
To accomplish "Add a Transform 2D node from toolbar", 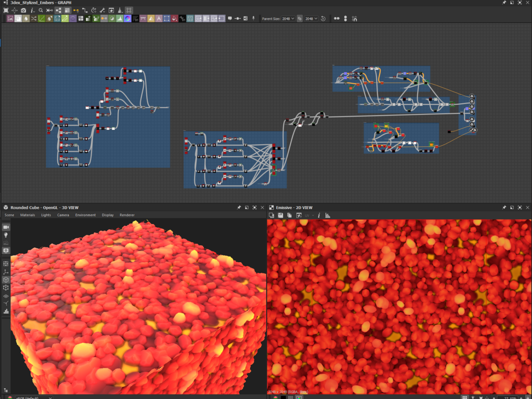I will [x=167, y=19].
